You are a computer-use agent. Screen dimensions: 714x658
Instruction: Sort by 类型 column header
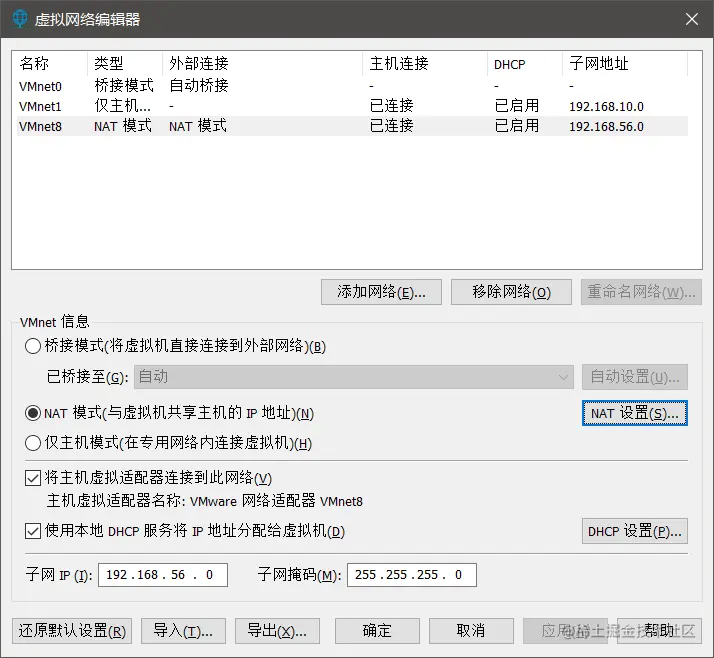pos(125,63)
